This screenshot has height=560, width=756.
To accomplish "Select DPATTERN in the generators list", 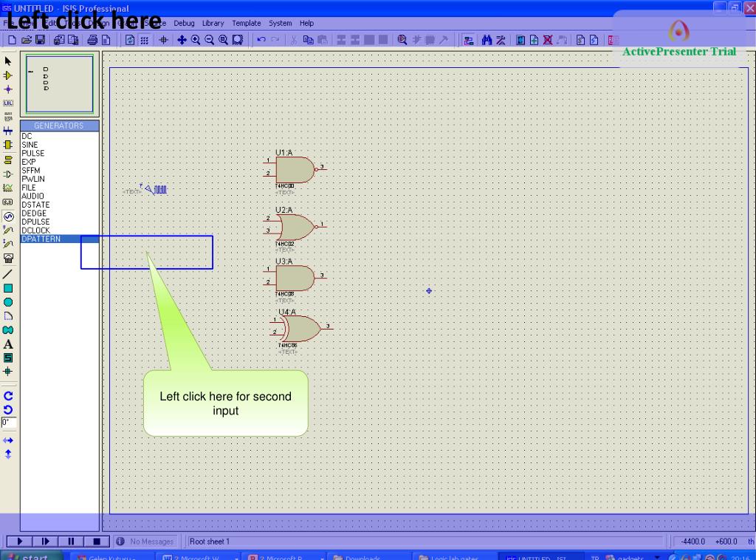I will [60, 239].
